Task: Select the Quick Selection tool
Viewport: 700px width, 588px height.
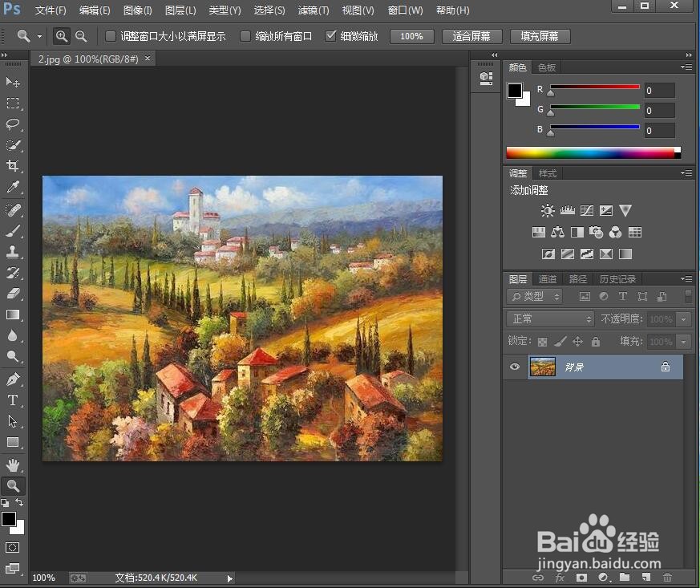Action: tap(13, 145)
